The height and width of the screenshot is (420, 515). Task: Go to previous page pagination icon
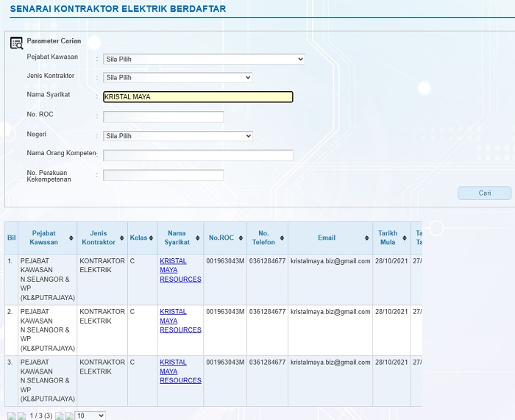[x=21, y=416]
